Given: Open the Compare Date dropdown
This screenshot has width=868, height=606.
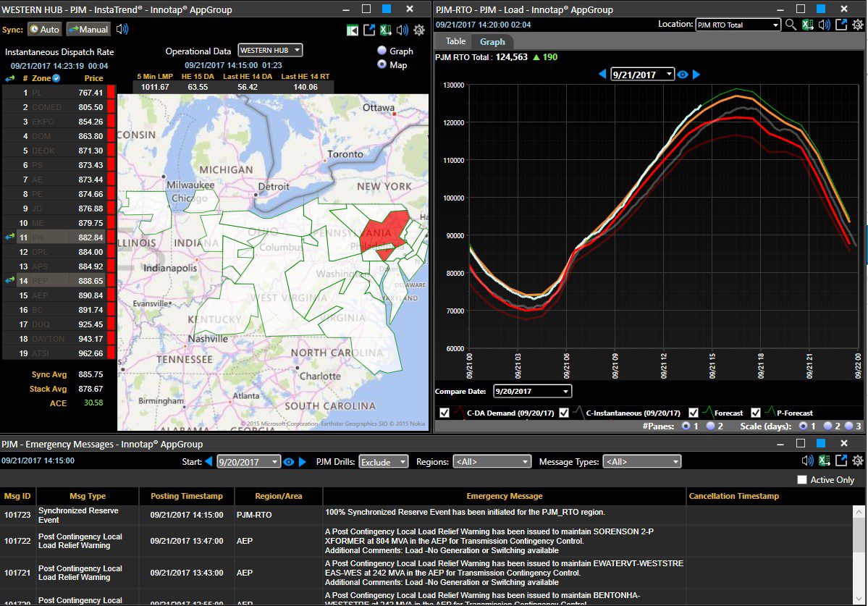Looking at the screenshot, I should tap(532, 391).
